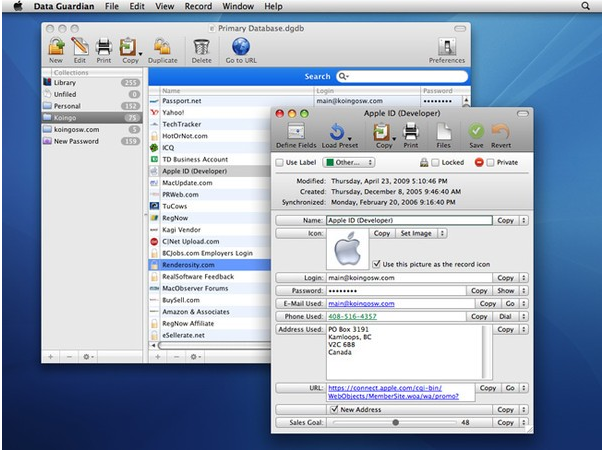Enable the Use Label checkbox
This screenshot has width=602, height=450.
[x=279, y=161]
